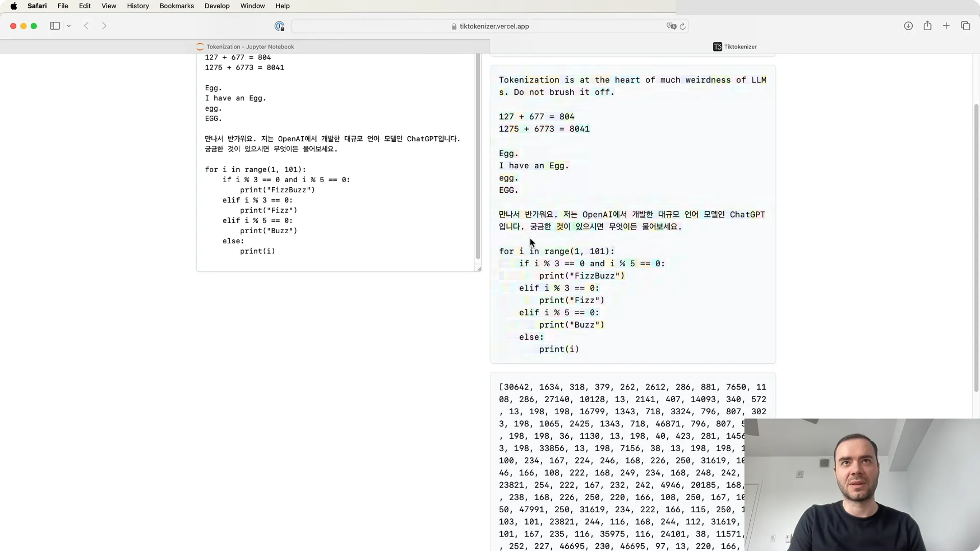The image size is (980, 551).
Task: Open the Share sheet icon
Action: tap(927, 26)
